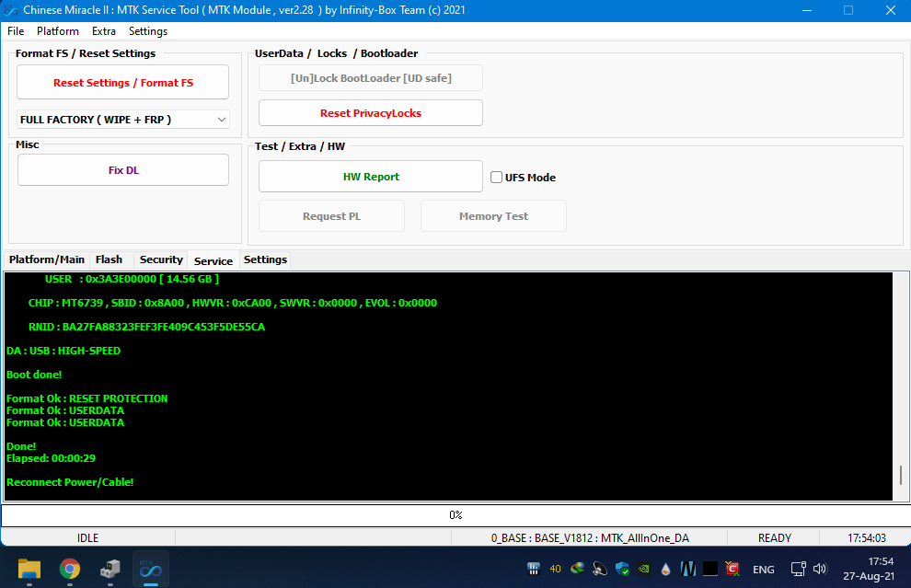Click the Fix DL button

(x=122, y=170)
